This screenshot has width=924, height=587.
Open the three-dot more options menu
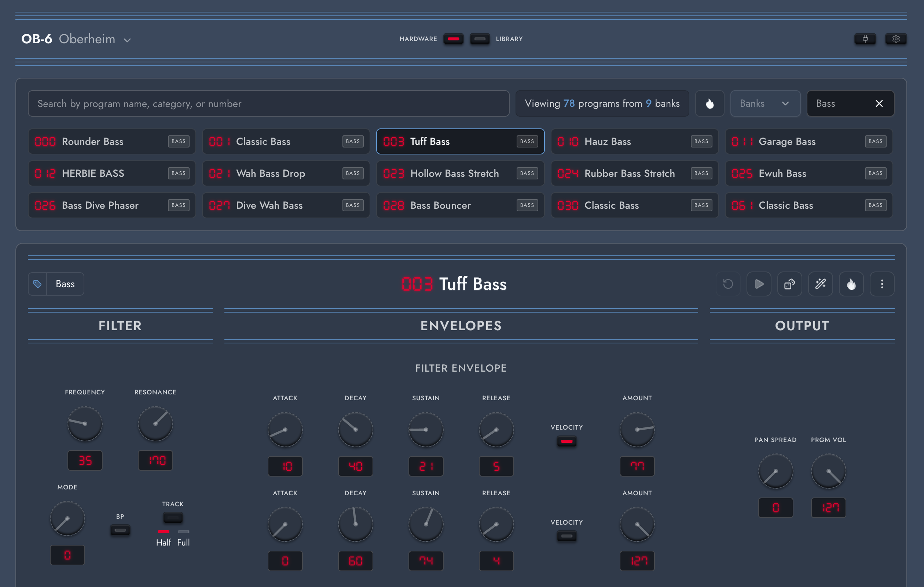point(882,284)
